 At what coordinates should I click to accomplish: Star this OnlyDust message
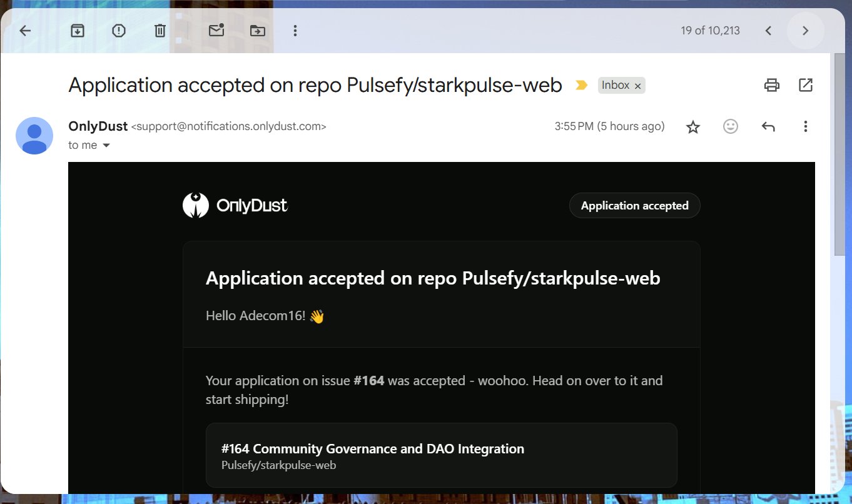click(x=693, y=127)
